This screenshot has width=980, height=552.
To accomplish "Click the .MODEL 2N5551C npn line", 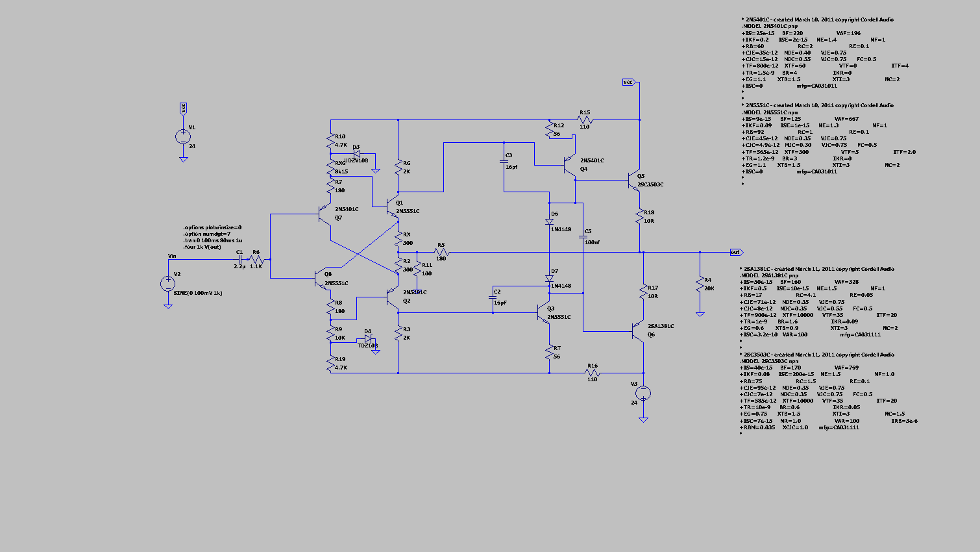I will coord(770,112).
